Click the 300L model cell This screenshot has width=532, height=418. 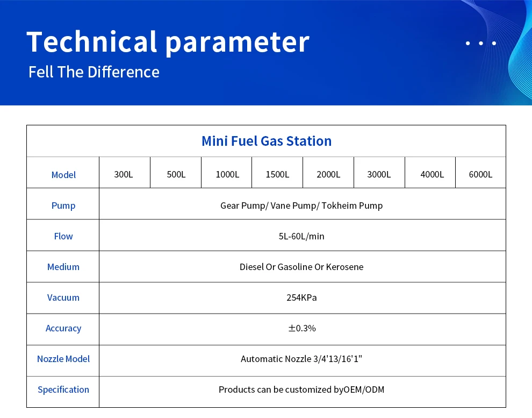(x=124, y=174)
